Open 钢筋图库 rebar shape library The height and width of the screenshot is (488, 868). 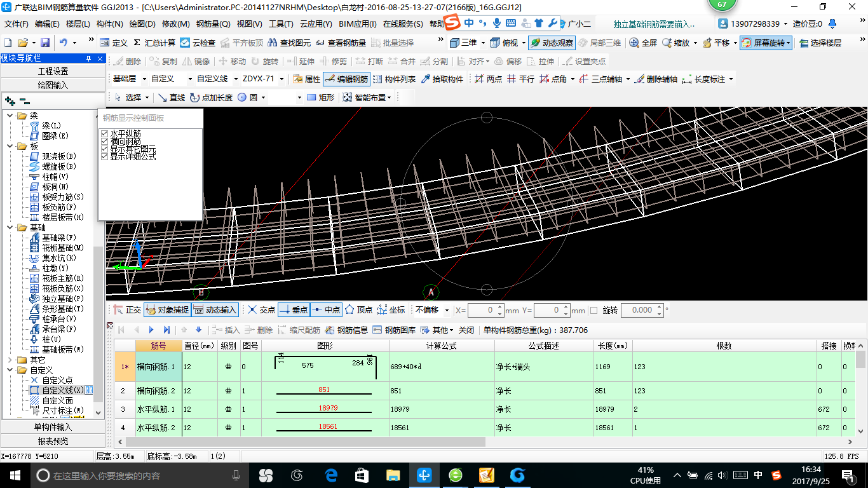coord(394,330)
